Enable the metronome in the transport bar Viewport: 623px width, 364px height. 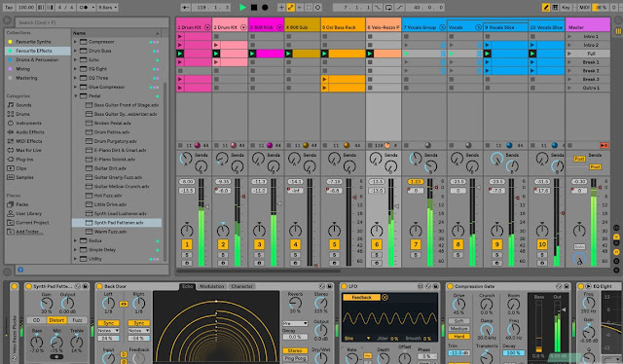tap(84, 7)
